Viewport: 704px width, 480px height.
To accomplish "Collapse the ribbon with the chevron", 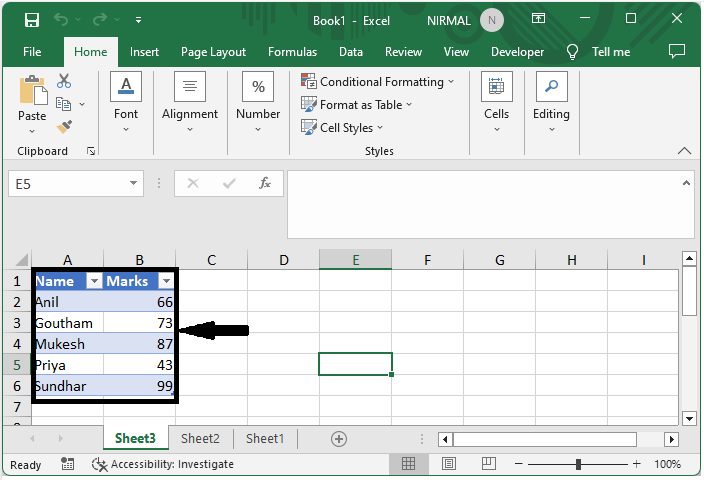I will [685, 151].
